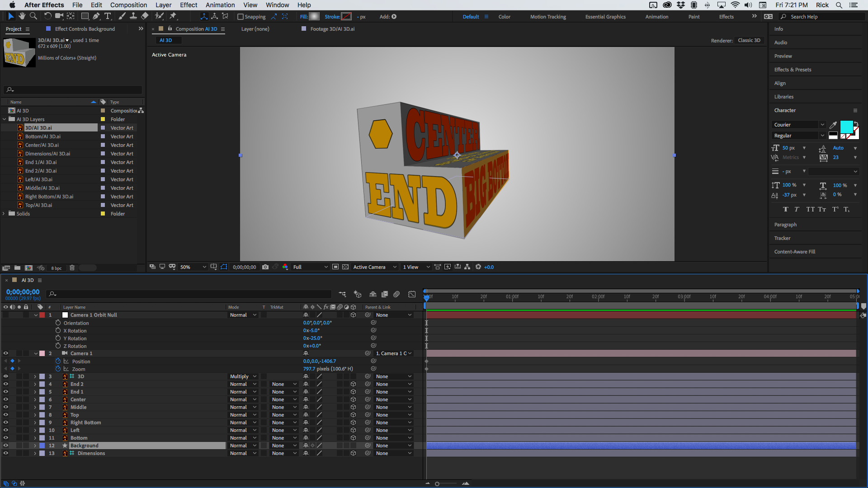Open the Composition menu
The height and width of the screenshot is (488, 868).
(128, 5)
